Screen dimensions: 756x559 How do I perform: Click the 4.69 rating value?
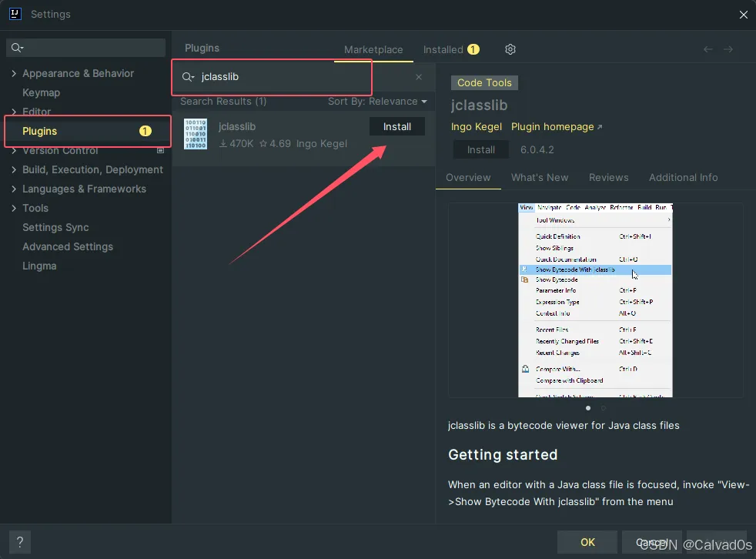click(x=280, y=144)
